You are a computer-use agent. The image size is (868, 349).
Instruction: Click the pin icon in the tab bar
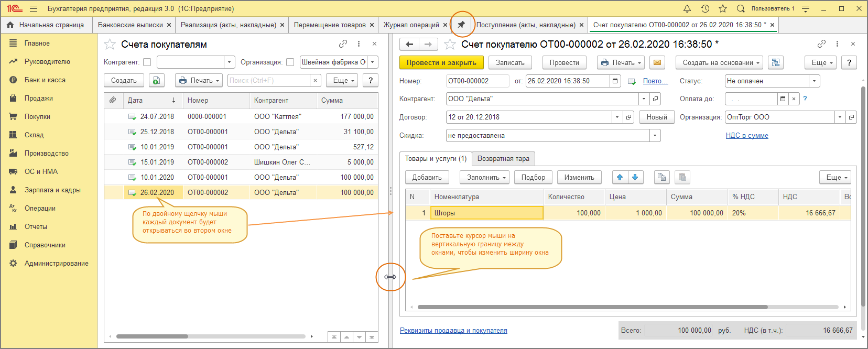click(461, 25)
